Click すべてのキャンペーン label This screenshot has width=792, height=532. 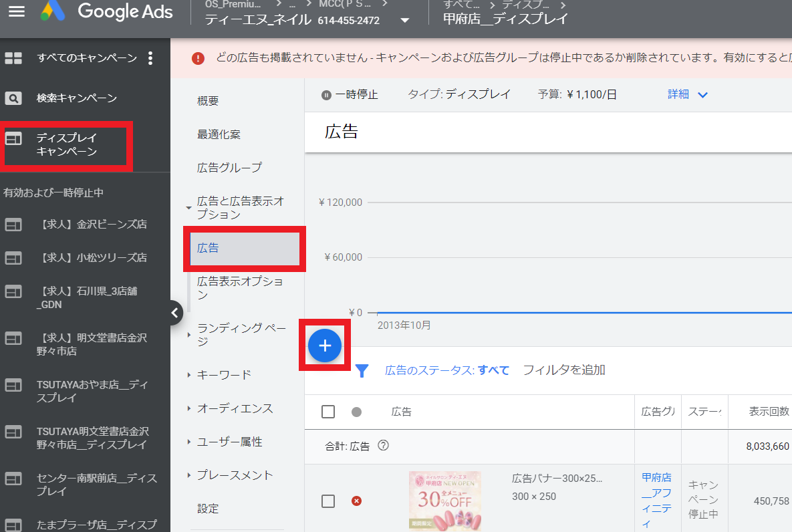coord(87,58)
